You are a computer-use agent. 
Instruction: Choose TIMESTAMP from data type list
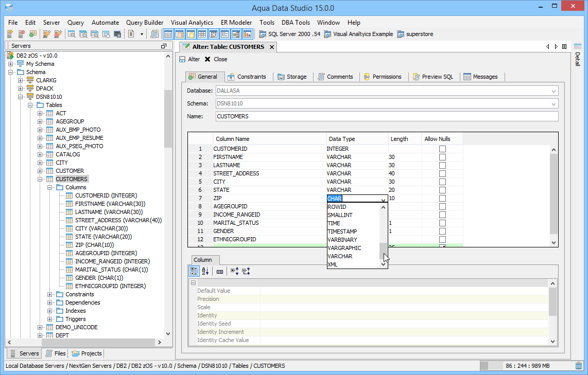(x=342, y=231)
